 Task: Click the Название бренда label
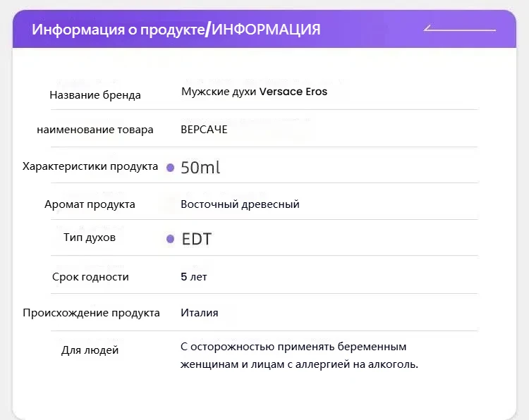click(x=95, y=95)
